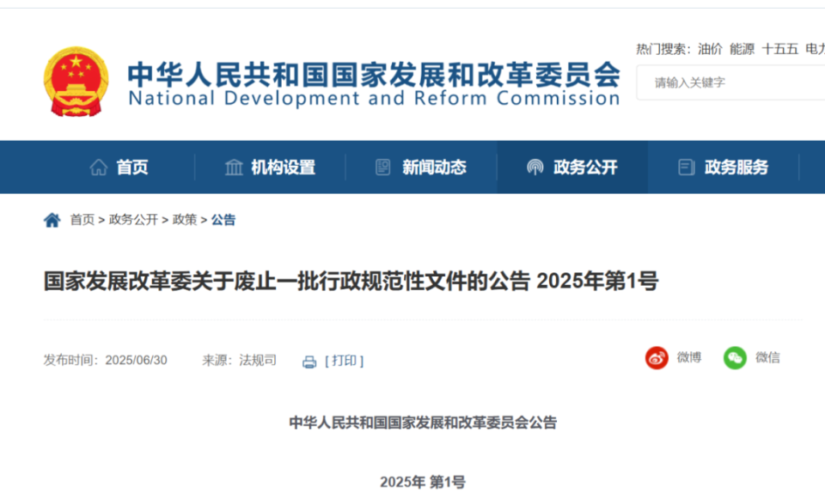This screenshot has width=825, height=504.
Task: Click the English title National Development and Reform Commission
Action: [x=374, y=98]
